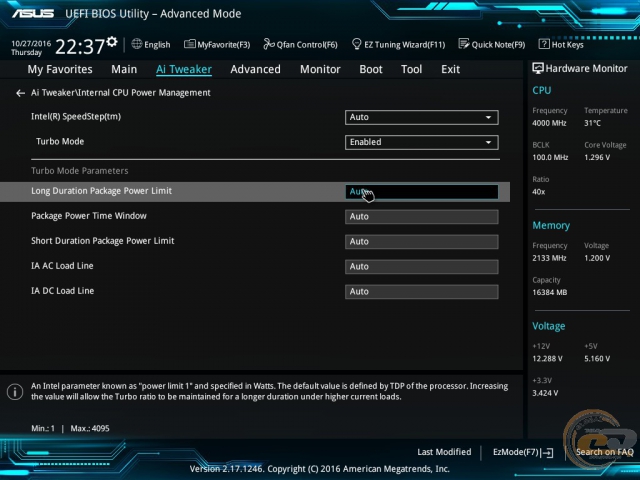Click the Turbo Mode label
The width and height of the screenshot is (640, 480).
pyautogui.click(x=60, y=142)
